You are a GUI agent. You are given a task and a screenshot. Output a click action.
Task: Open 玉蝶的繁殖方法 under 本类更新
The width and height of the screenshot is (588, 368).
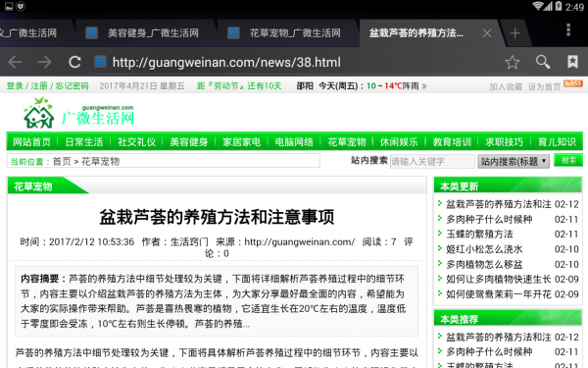click(479, 235)
